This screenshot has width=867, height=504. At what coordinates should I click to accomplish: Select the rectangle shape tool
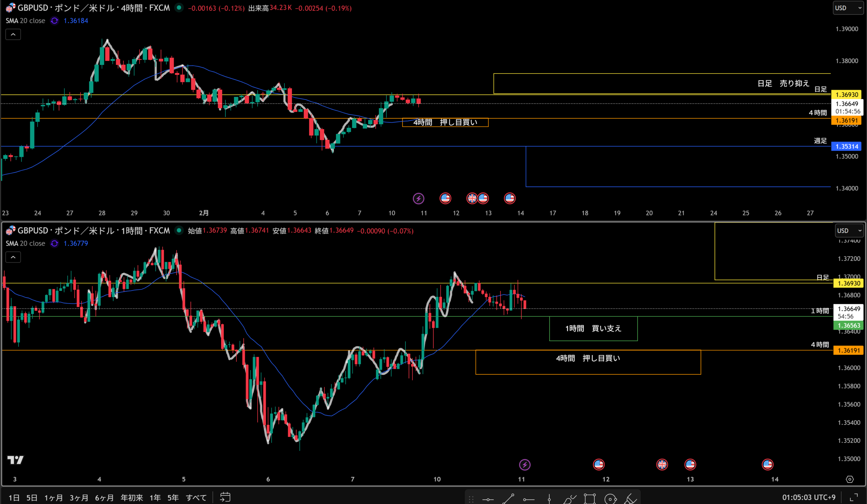590,499
